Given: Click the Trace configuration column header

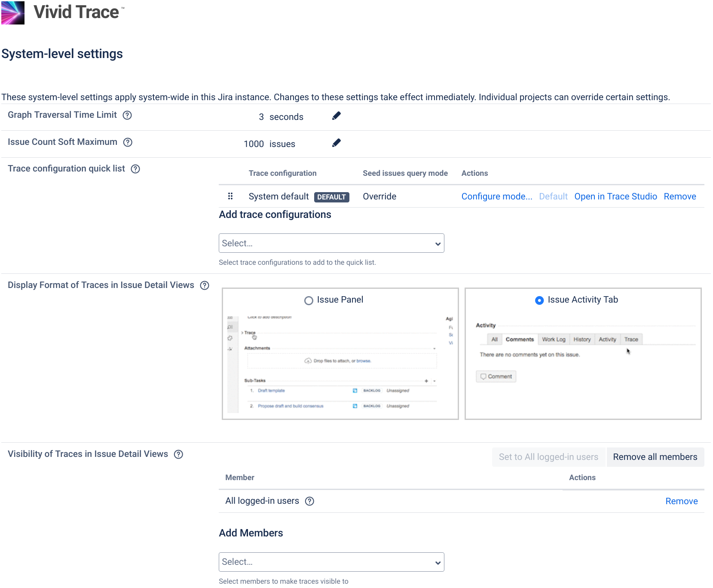Looking at the screenshot, I should 282,173.
